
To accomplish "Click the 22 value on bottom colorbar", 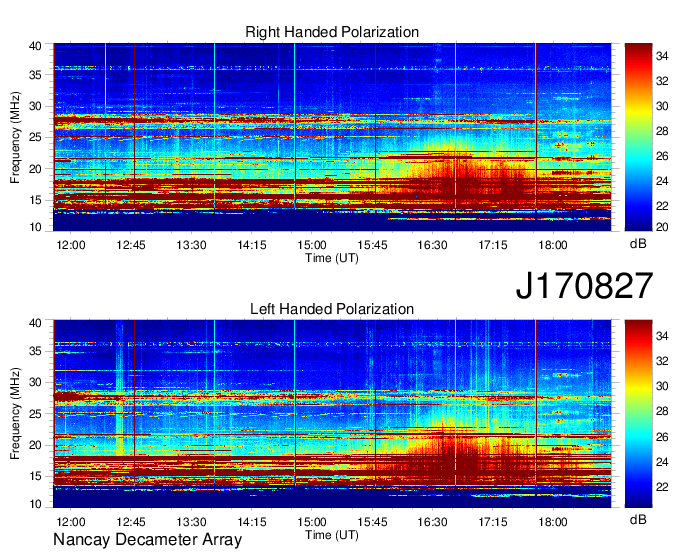I will [662, 487].
